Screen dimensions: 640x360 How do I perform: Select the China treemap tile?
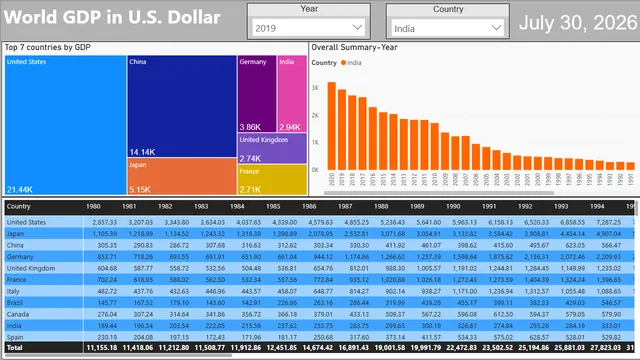point(182,106)
